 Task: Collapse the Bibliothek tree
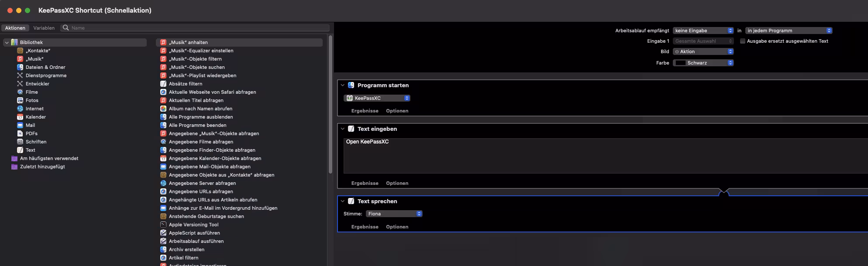(x=7, y=42)
